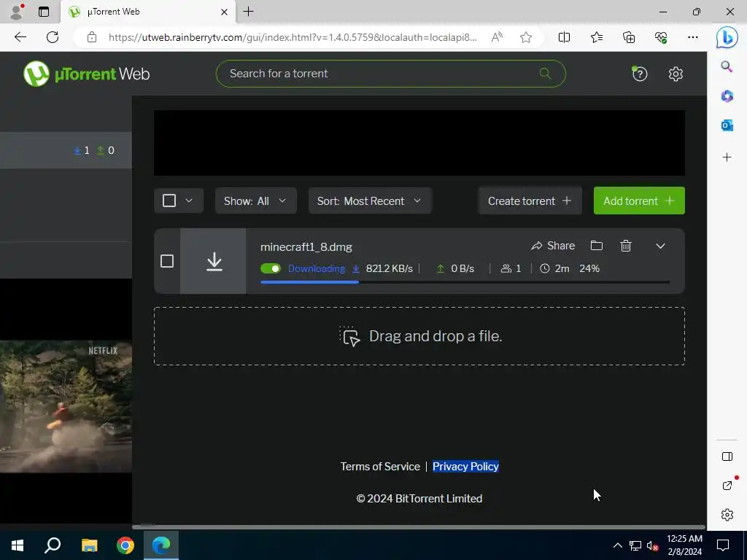The image size is (747, 560).
Task: Select the sidebar row showing 1 down 0 up
Action: 66,150
